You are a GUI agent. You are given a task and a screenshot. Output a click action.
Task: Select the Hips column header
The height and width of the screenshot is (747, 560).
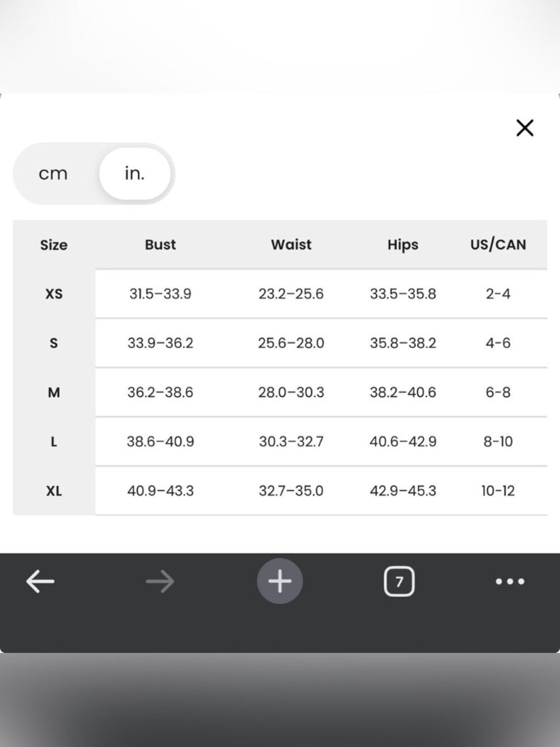(403, 245)
